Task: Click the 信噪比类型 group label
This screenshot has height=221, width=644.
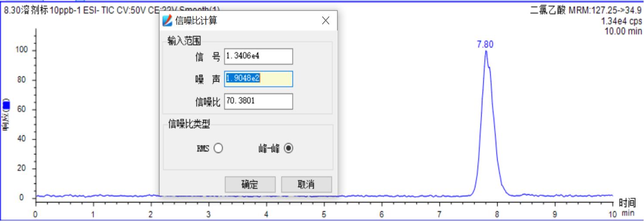Action: pyautogui.click(x=190, y=125)
